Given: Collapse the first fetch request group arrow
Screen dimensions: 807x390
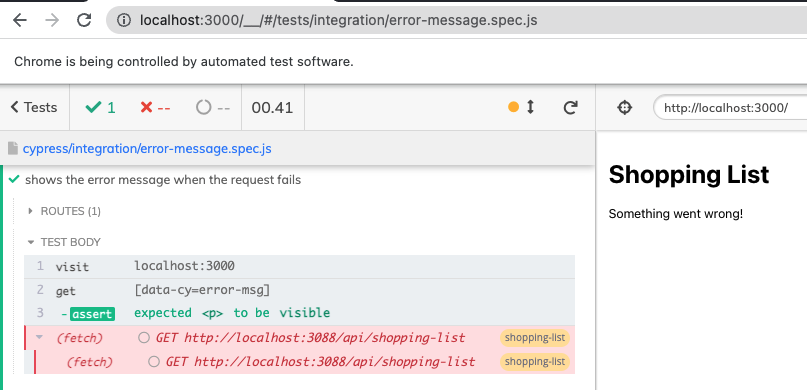Looking at the screenshot, I should tap(39, 338).
